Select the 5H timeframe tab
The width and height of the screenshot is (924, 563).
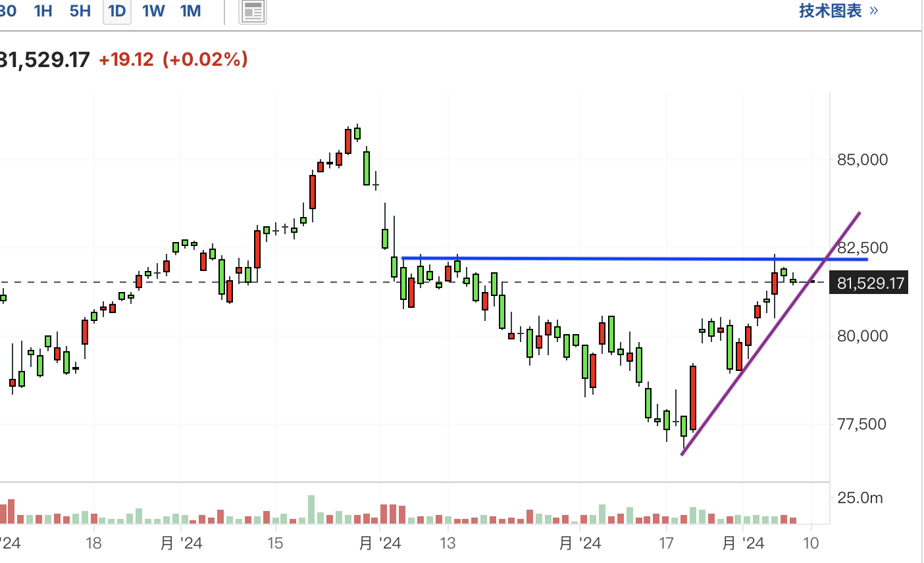tap(80, 11)
